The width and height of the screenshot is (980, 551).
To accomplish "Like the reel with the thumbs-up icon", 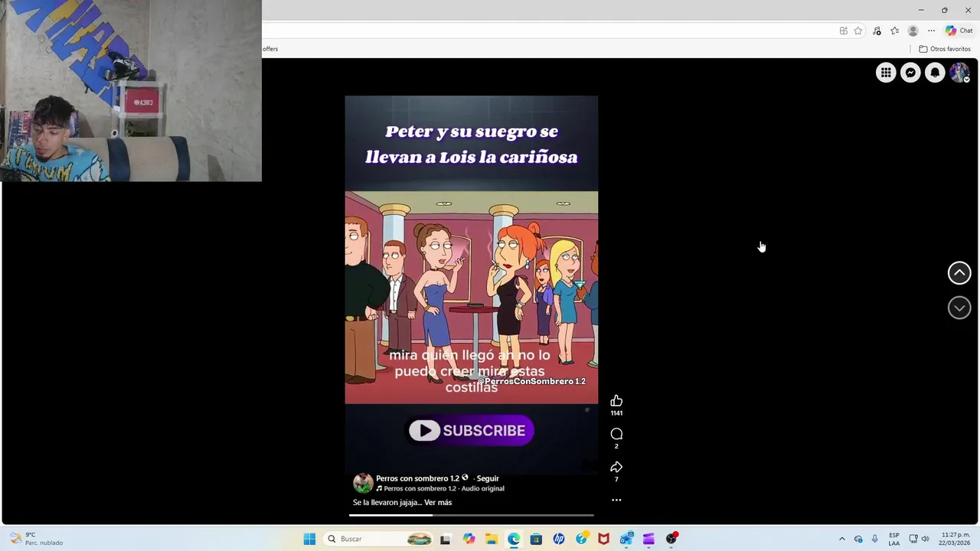I will (616, 401).
